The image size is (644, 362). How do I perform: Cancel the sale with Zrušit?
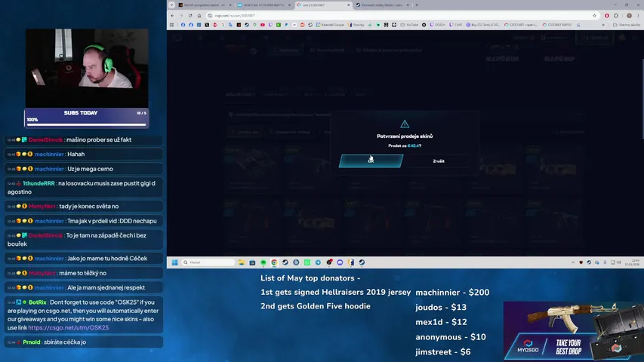(438, 161)
